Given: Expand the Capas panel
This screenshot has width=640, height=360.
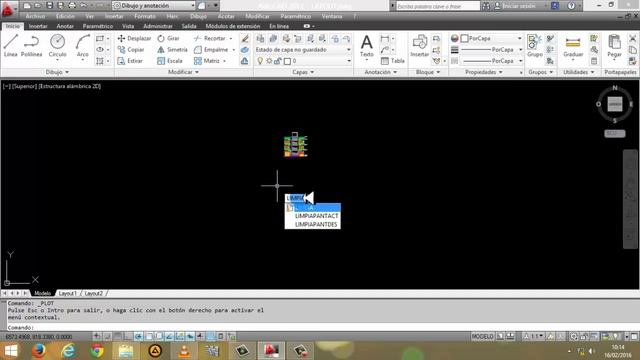Looking at the screenshot, I should tap(303, 72).
